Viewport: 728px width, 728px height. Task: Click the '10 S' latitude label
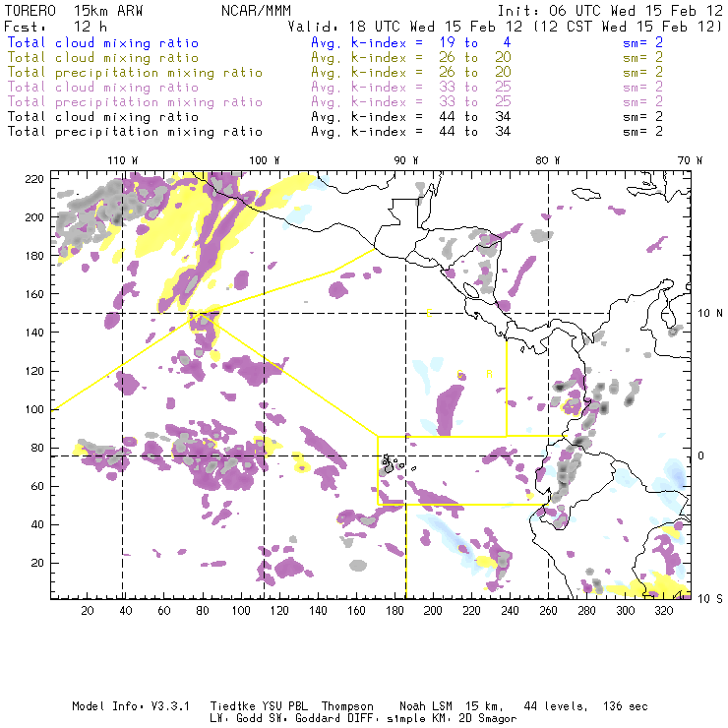(710, 599)
